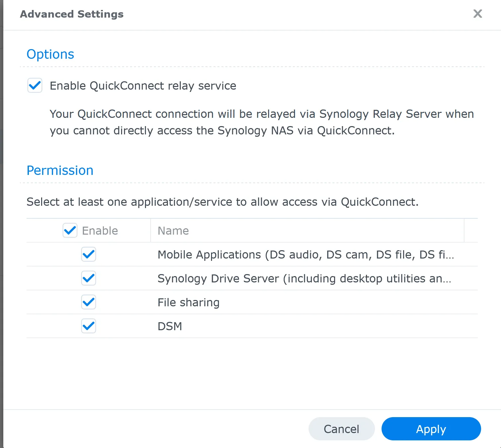Toggle the Synology Drive Server checkbox

(x=88, y=278)
